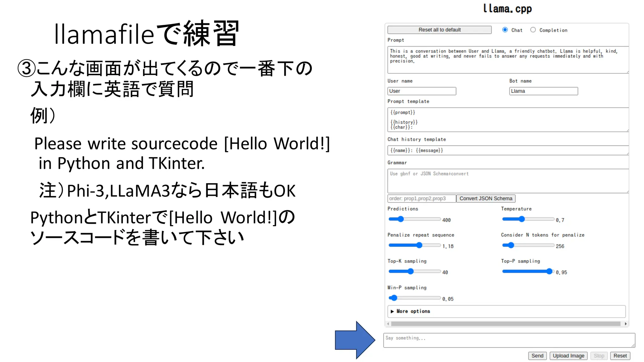
Task: Click the Send button
Action: [x=537, y=356]
